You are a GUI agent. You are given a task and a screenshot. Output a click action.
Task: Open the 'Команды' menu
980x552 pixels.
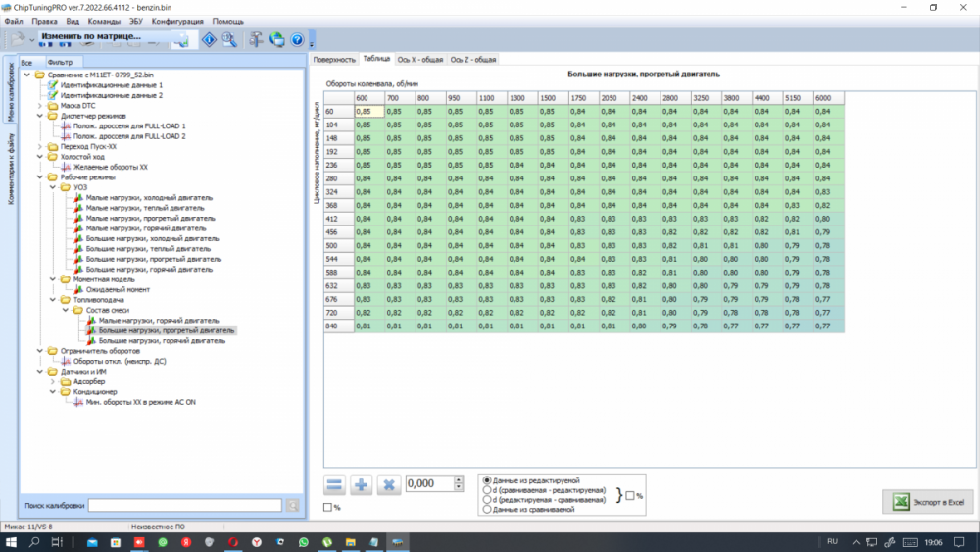pyautogui.click(x=104, y=21)
